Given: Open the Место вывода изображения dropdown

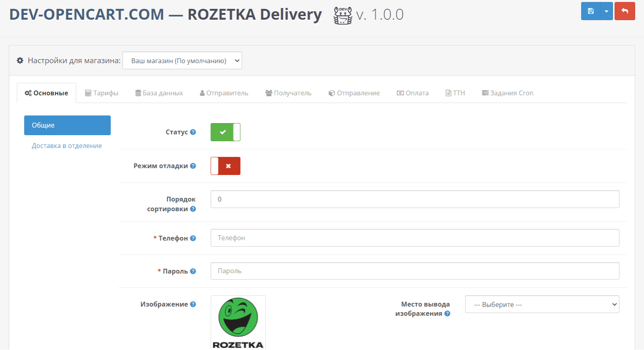Looking at the screenshot, I should click(542, 304).
